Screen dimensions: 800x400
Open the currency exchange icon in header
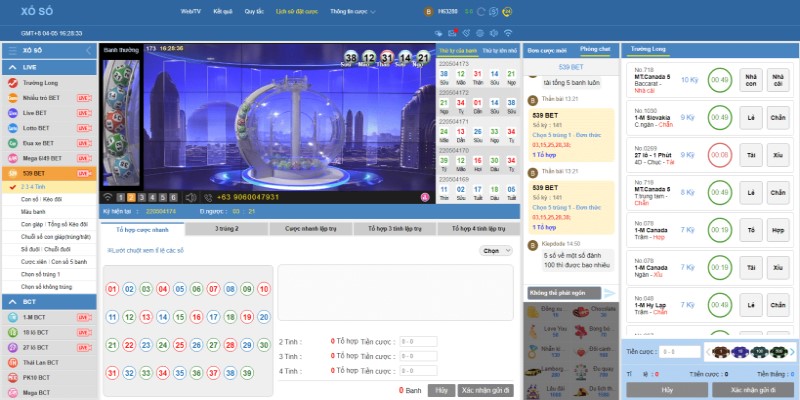coord(493,11)
